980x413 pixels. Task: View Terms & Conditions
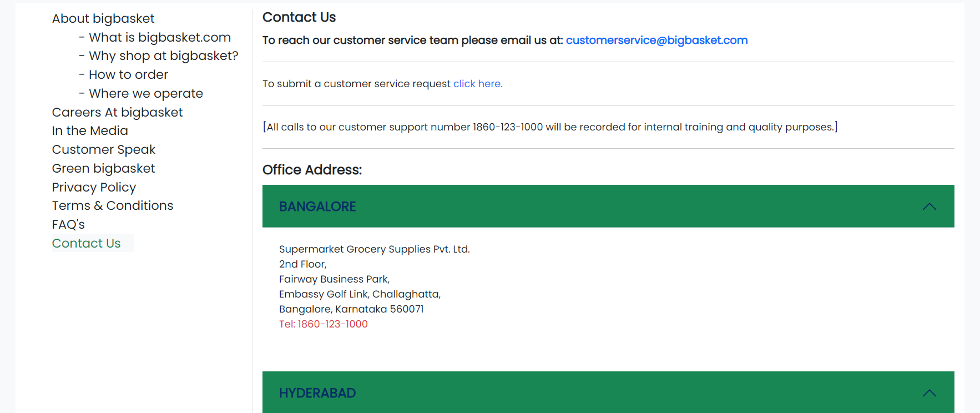113,205
